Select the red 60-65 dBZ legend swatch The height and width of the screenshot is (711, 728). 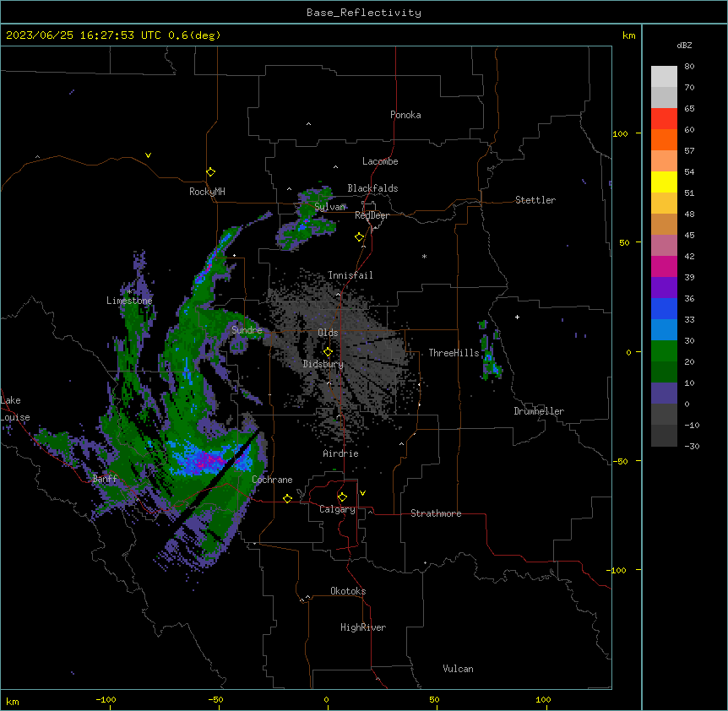point(664,119)
